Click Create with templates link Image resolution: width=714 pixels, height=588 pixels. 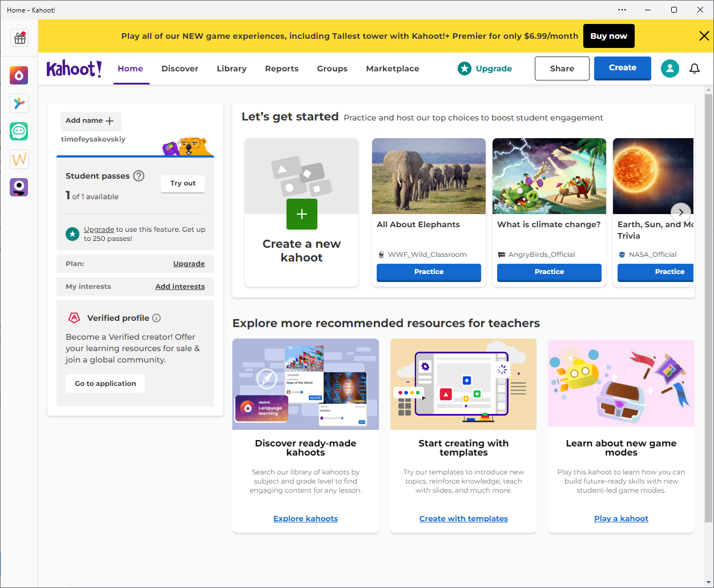[x=463, y=519]
